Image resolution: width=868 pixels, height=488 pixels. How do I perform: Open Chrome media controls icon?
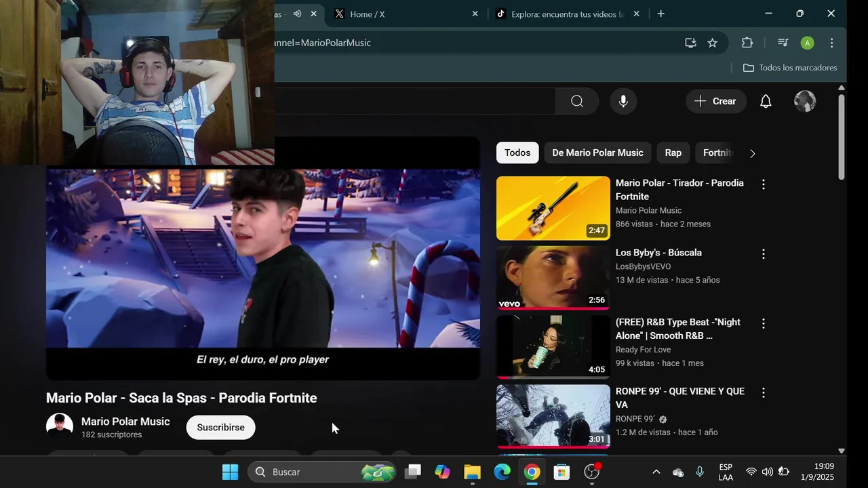[x=783, y=43]
